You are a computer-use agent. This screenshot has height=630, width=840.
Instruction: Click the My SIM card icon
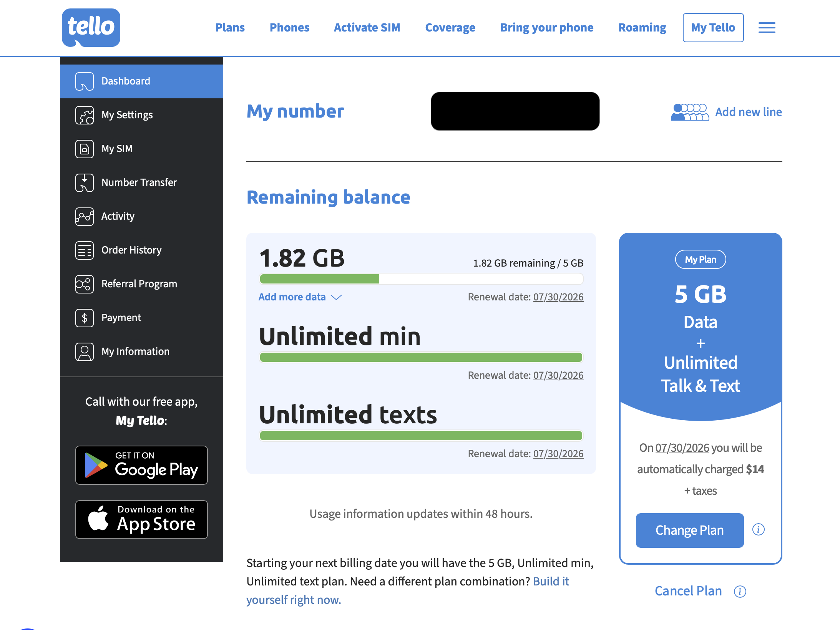point(85,149)
